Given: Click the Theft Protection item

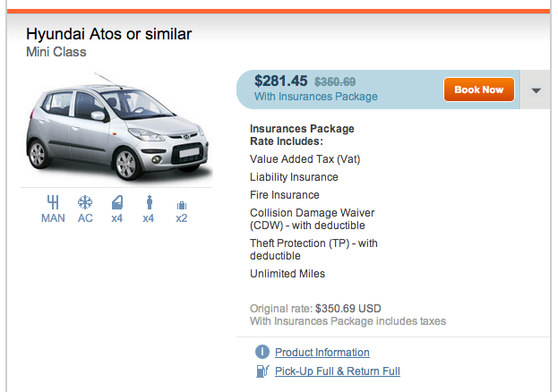Looking at the screenshot, I should click(313, 249).
